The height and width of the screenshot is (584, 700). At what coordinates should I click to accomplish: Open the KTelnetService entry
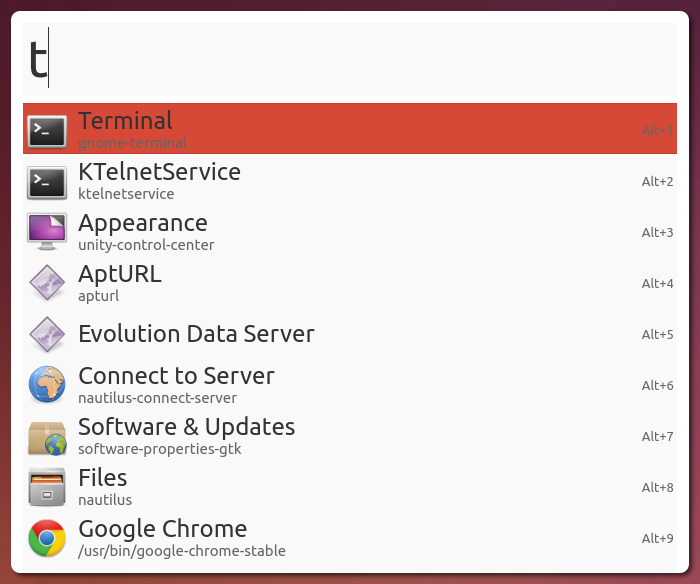159,173
